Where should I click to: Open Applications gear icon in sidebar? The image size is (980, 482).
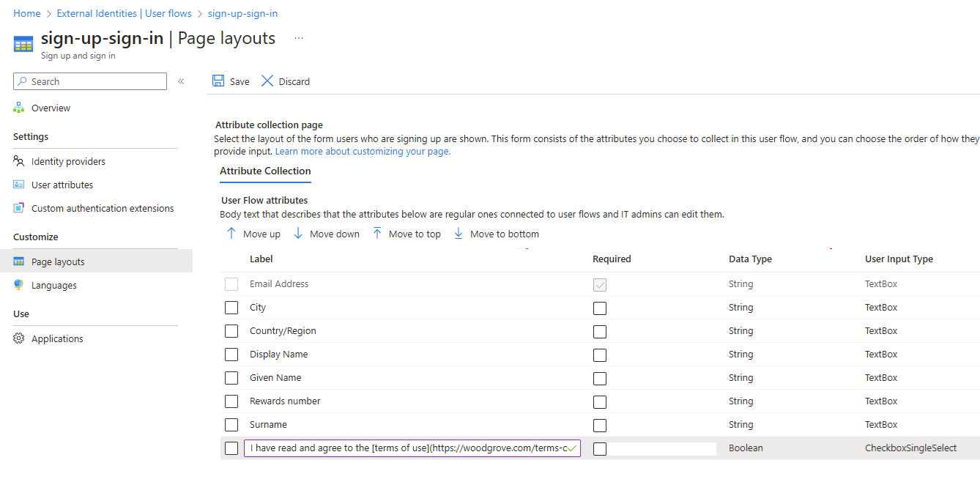19,338
